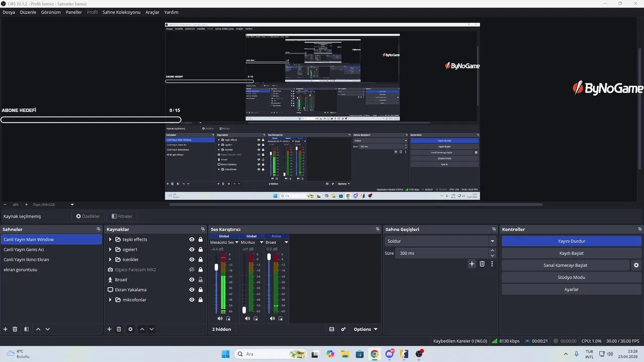The height and width of the screenshot is (362, 644).
Task: Add a new source in the Kaynaklar toolbar
Action: 109,329
